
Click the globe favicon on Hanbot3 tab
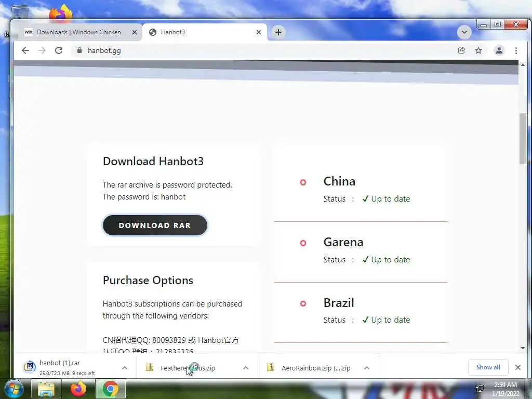click(x=153, y=32)
